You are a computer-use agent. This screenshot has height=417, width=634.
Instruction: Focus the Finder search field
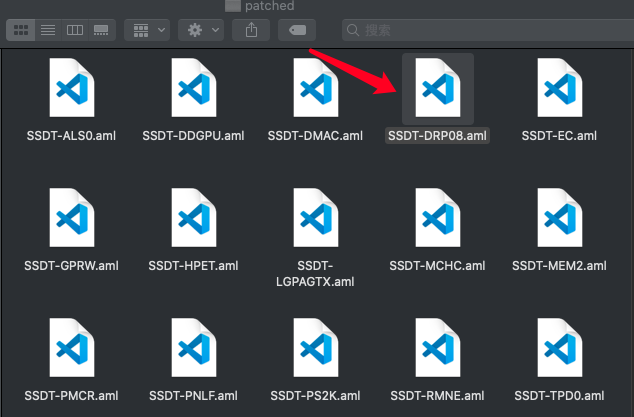488,30
